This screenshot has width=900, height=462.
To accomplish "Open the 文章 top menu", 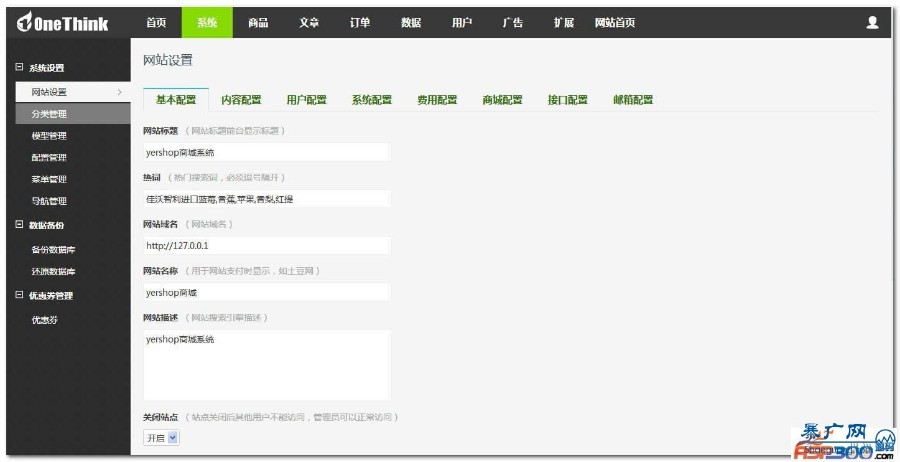I will click(309, 23).
